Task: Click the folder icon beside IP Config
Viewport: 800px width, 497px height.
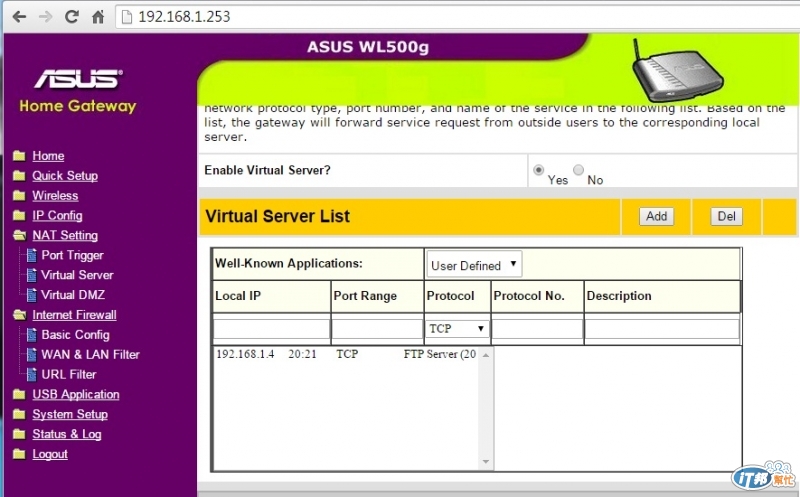Action: [19, 215]
